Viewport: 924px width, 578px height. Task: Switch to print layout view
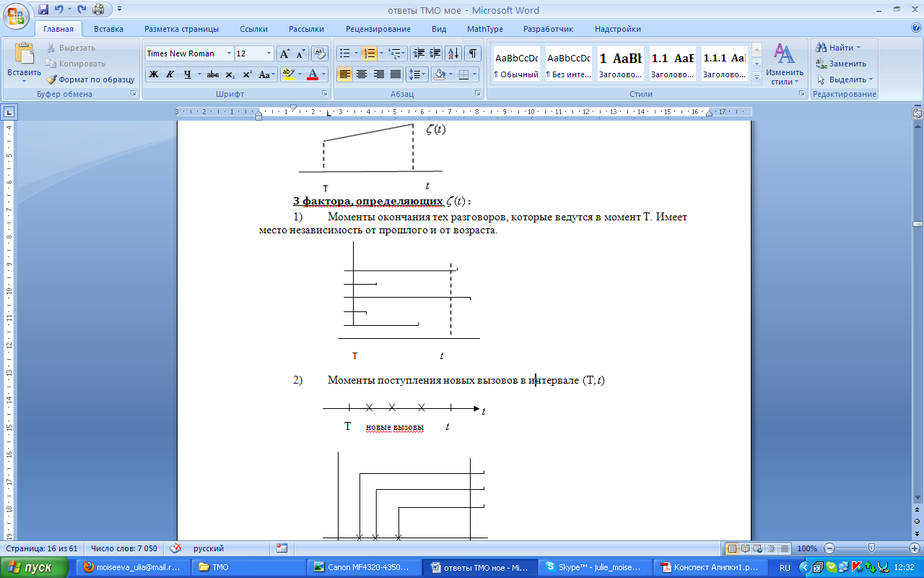click(732, 548)
